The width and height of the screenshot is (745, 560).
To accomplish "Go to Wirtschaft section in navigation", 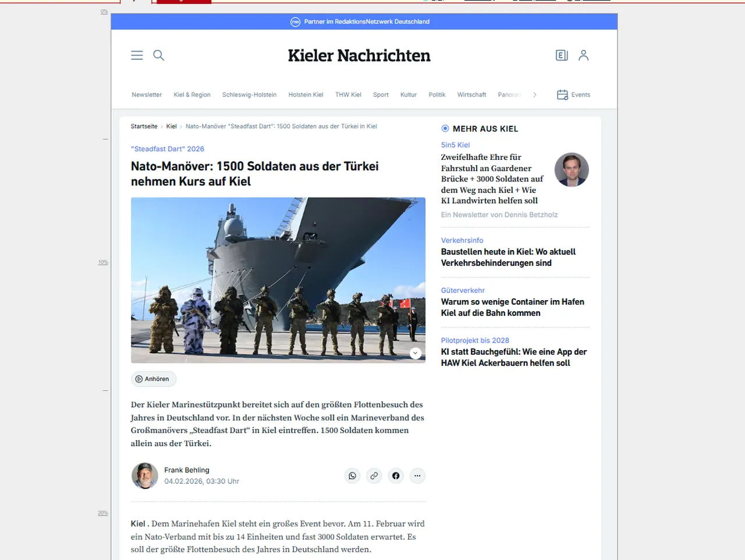I will point(471,95).
